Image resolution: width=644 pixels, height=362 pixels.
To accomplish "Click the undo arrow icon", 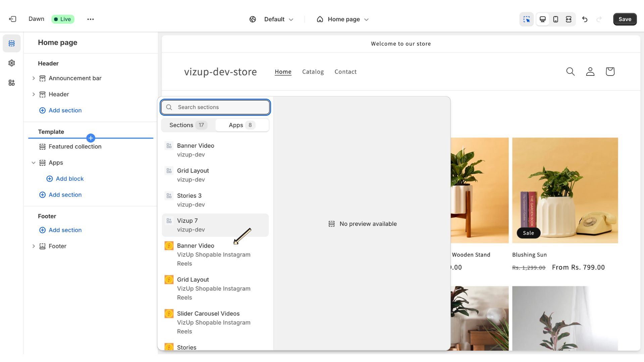I will [585, 19].
